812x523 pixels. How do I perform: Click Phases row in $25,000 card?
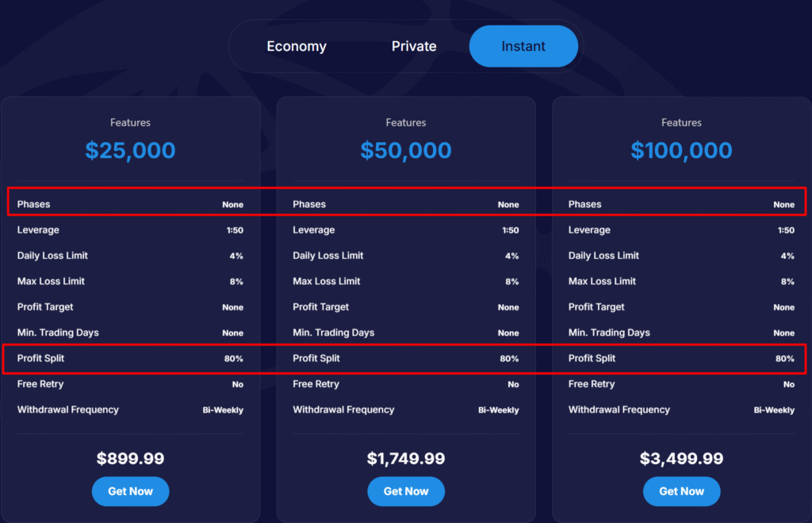tap(131, 204)
